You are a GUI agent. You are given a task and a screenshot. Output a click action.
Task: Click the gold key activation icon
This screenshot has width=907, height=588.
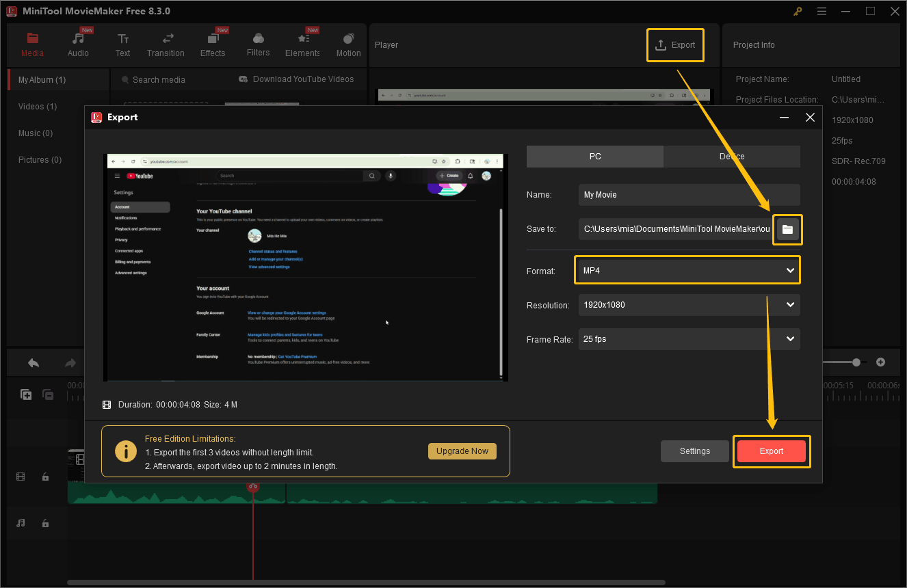pos(798,11)
